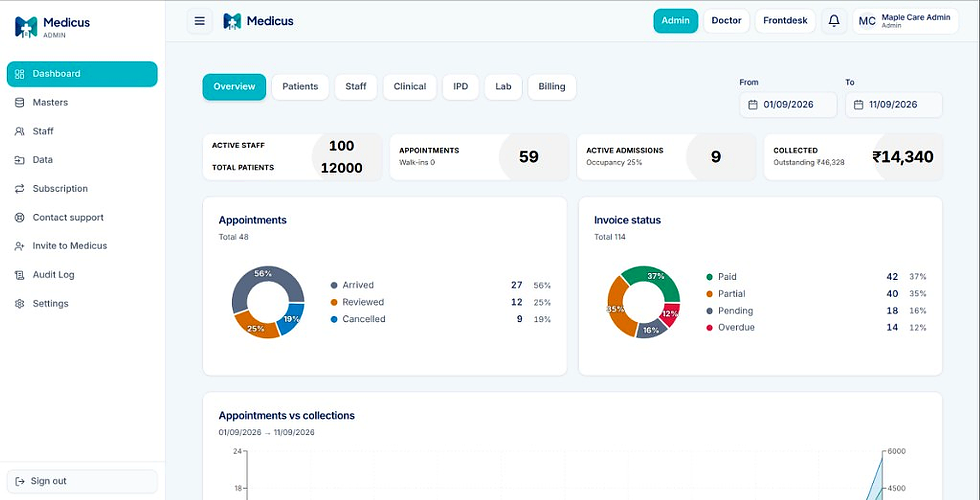Click the calendar icon in To date field
Image resolution: width=980 pixels, height=500 pixels.
(858, 105)
